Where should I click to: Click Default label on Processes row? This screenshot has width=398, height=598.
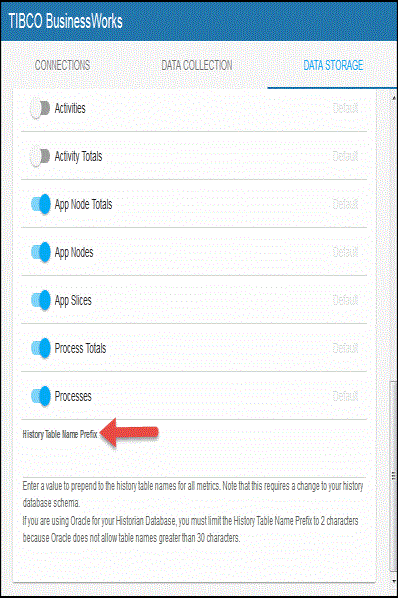pyautogui.click(x=345, y=396)
